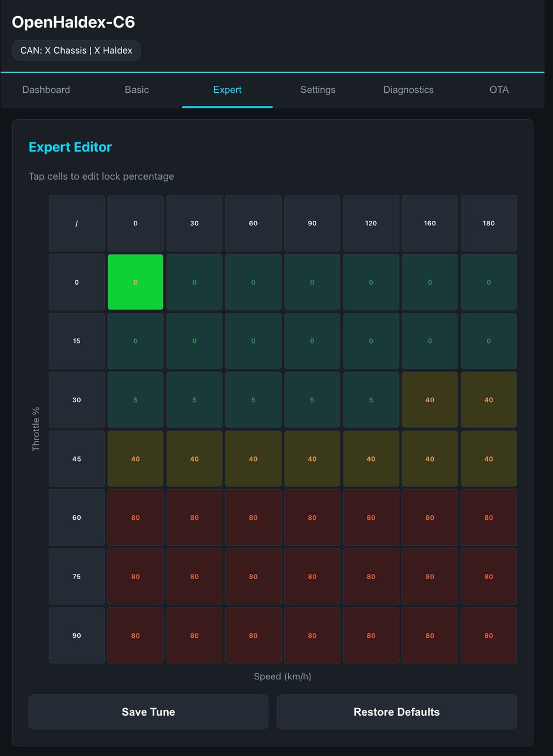This screenshot has width=553, height=756.
Task: Edit the 80 cell at throttle 75, speed 120
Action: click(371, 576)
